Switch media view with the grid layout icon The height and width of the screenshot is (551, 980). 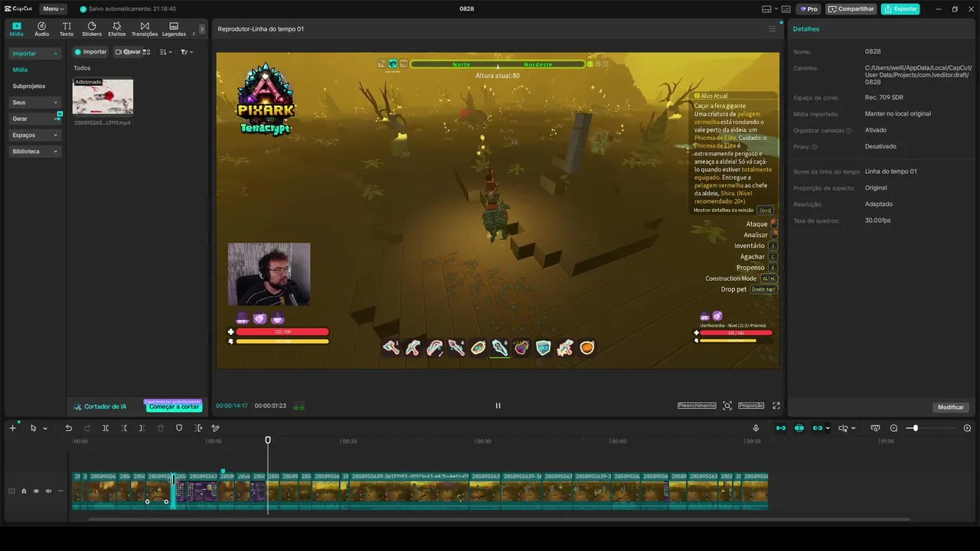[x=146, y=52]
